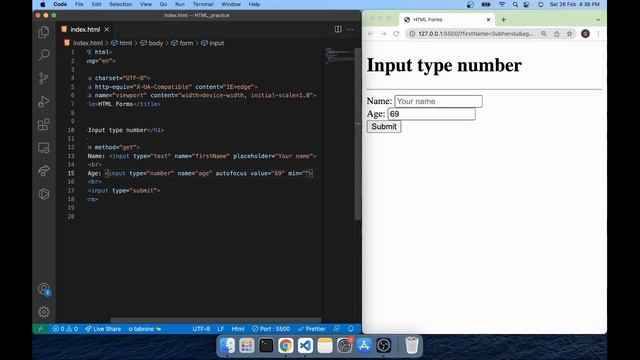This screenshot has height=360, width=640.
Task: Change LF end of line sequence
Action: click(x=221, y=329)
